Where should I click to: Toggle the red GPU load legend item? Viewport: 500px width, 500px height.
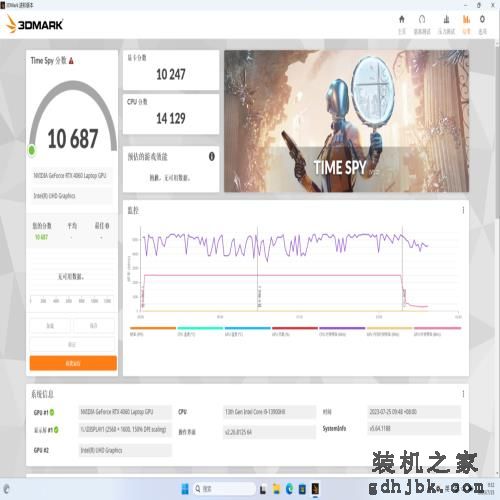point(295,331)
